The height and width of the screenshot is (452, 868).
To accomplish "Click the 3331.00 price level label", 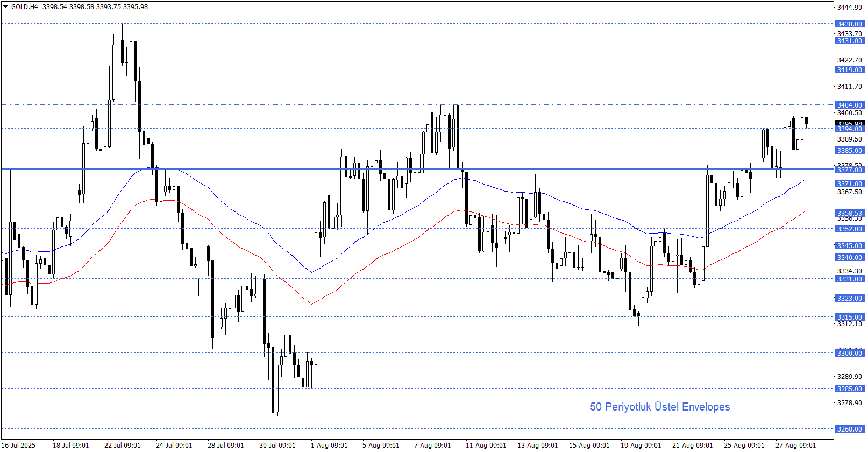I will click(x=849, y=279).
